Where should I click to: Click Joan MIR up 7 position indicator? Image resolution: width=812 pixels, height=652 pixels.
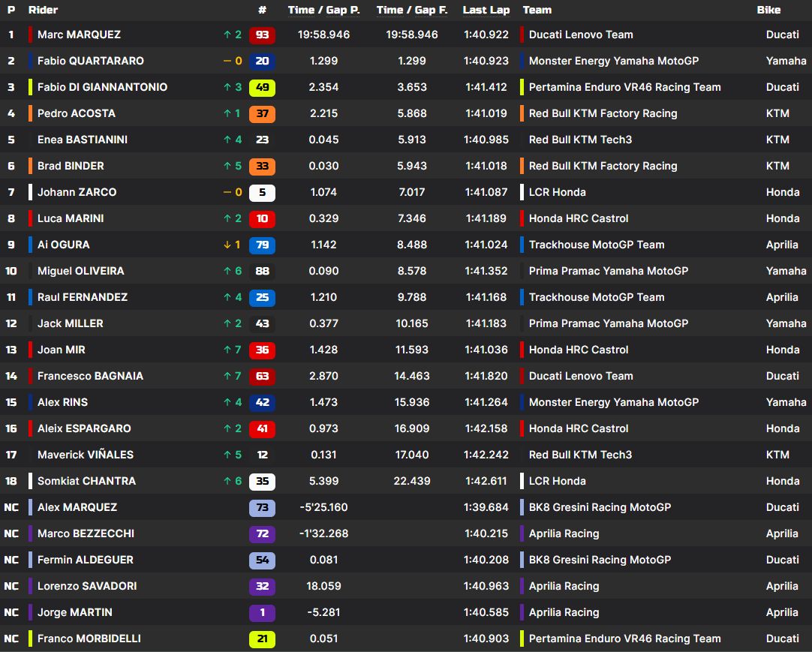[233, 350]
